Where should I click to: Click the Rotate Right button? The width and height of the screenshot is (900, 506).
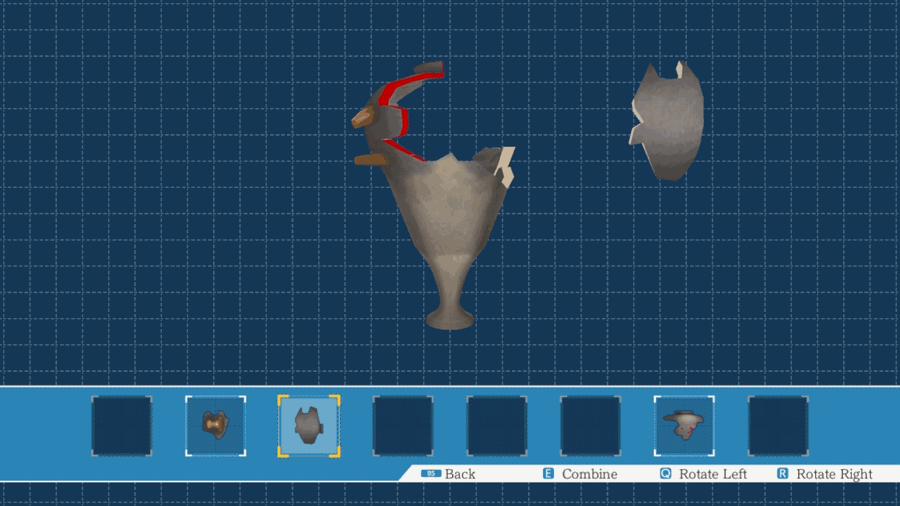825,474
